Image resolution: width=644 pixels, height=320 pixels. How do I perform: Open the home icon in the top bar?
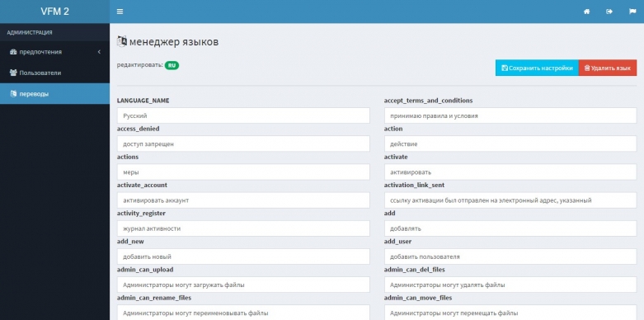pyautogui.click(x=587, y=12)
